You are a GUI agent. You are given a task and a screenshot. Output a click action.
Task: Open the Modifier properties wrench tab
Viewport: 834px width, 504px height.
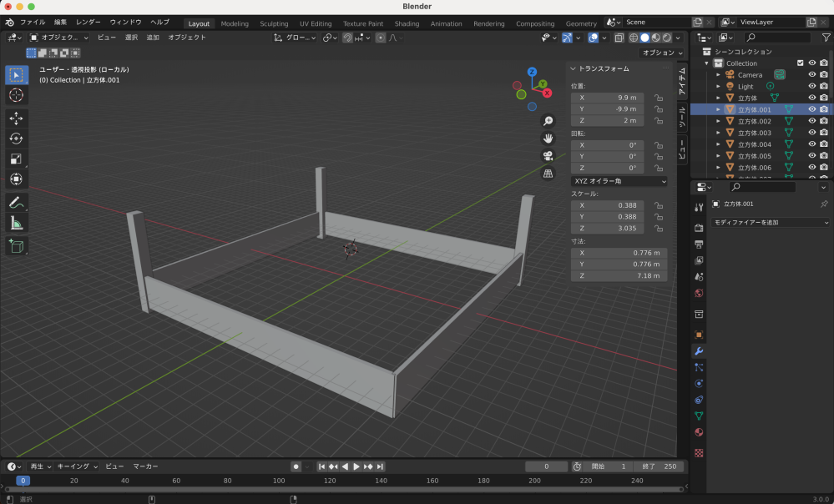click(x=699, y=351)
